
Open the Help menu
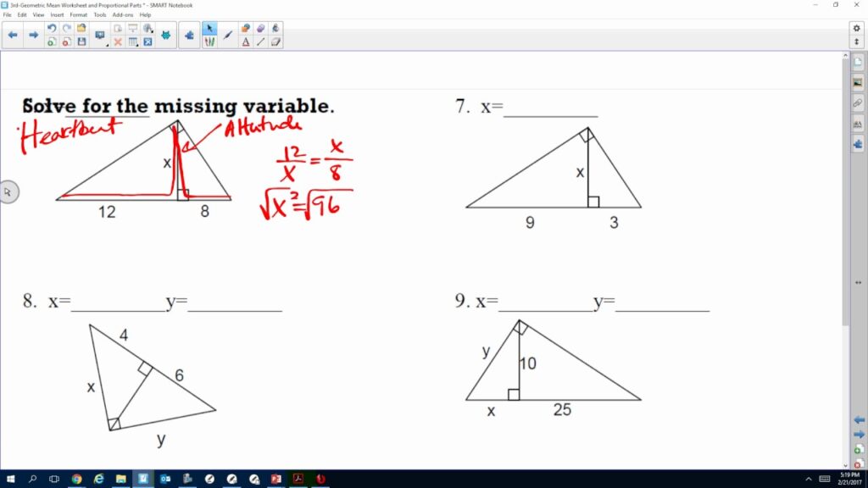[x=145, y=15]
